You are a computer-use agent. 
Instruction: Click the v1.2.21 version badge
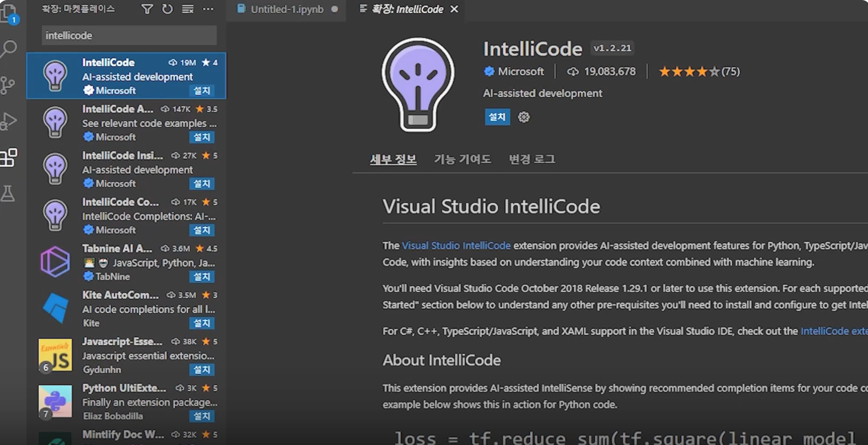click(612, 48)
